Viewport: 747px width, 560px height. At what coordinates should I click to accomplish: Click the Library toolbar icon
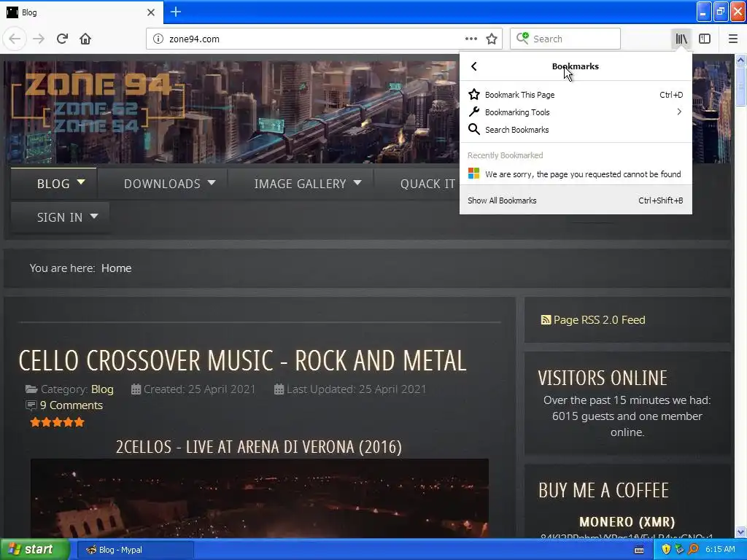[681, 39]
